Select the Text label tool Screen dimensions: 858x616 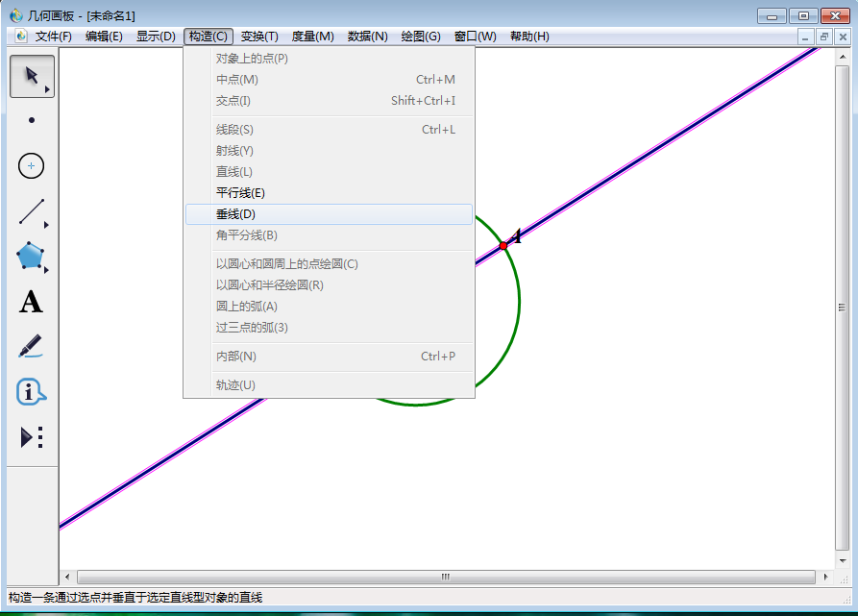point(31,302)
